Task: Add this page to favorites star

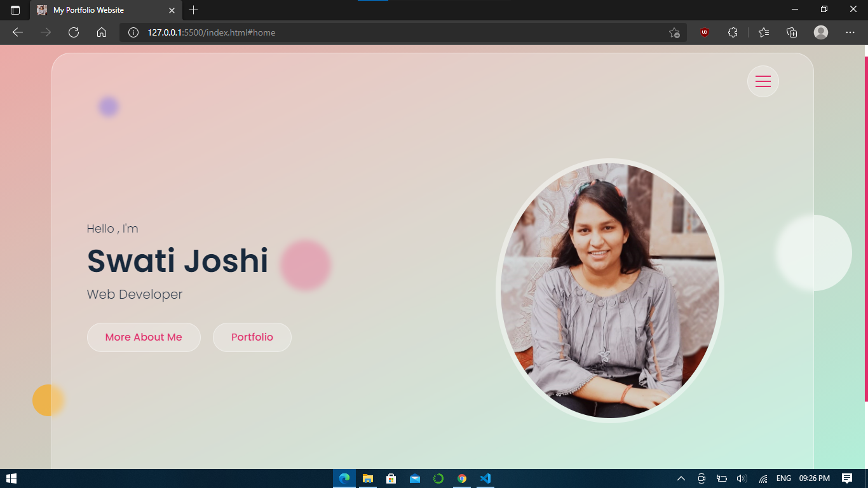Action: (x=674, y=32)
